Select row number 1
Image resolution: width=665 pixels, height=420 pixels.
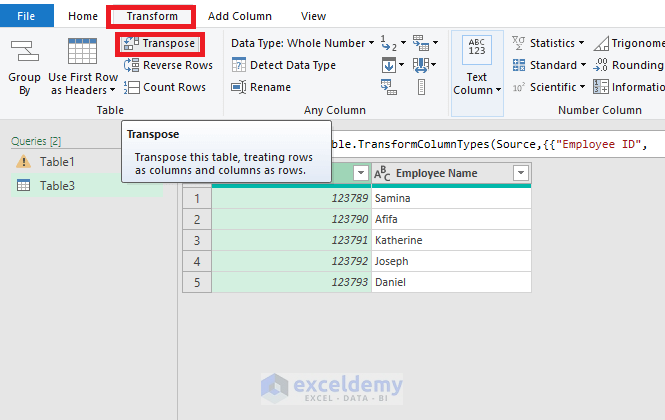(197, 198)
